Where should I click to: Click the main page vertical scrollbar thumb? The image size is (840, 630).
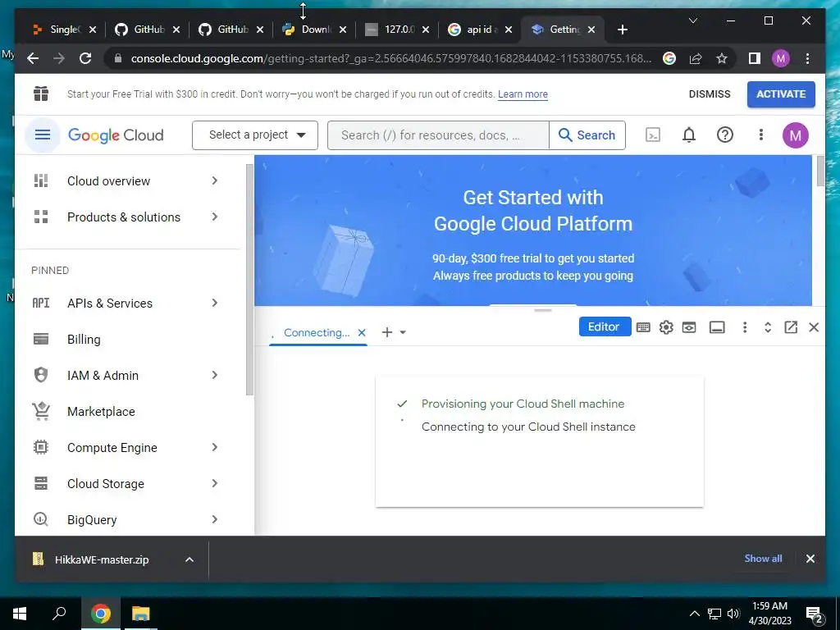(820, 171)
